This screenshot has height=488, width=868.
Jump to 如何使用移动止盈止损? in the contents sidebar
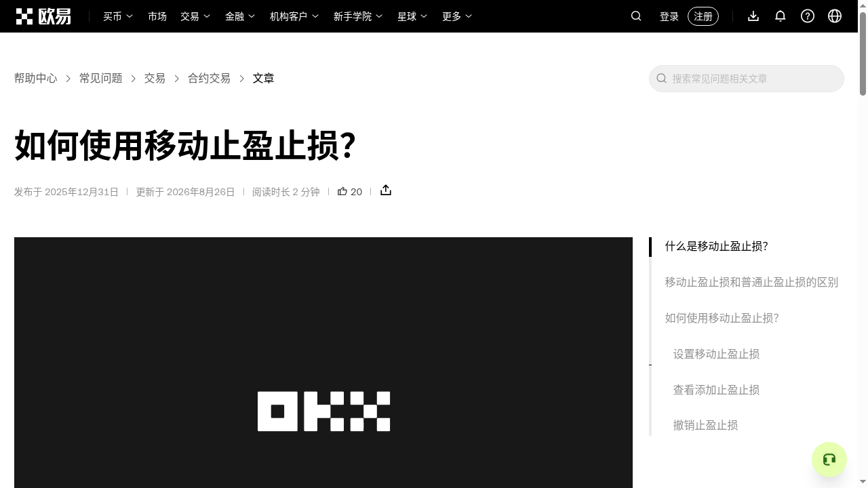pyautogui.click(x=722, y=319)
